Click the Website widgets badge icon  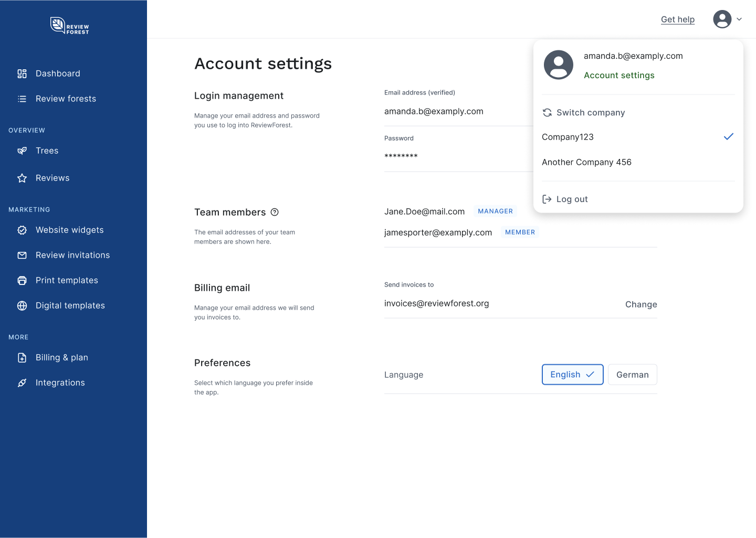coord(22,230)
